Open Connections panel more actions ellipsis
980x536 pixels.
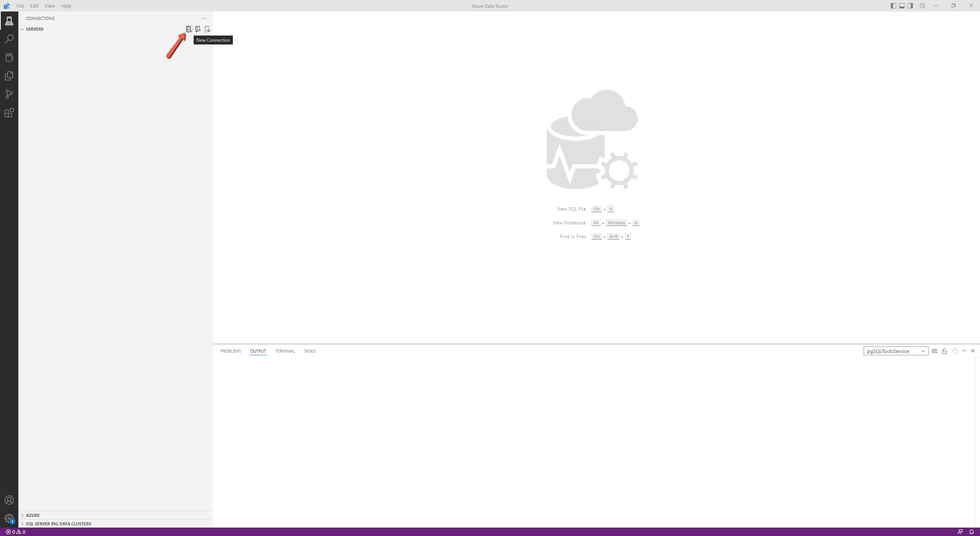204,18
